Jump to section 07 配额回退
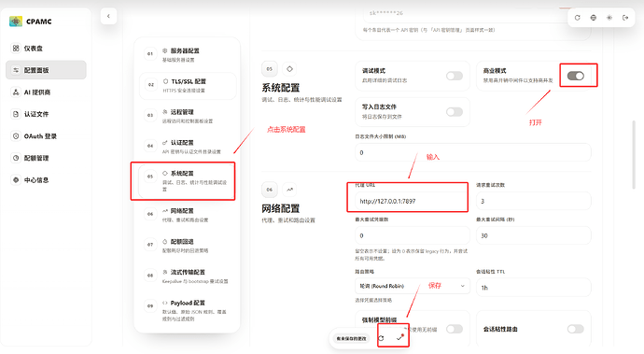The width and height of the screenshot is (644, 354). 188,246
